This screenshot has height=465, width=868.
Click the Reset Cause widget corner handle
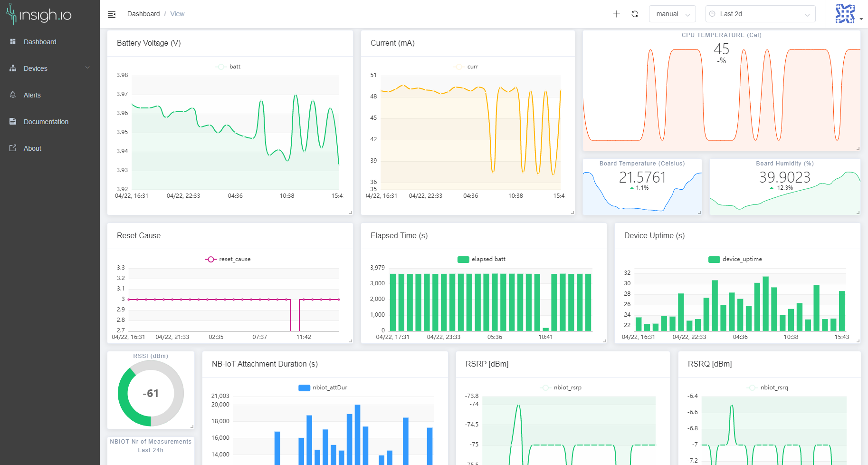pos(351,341)
